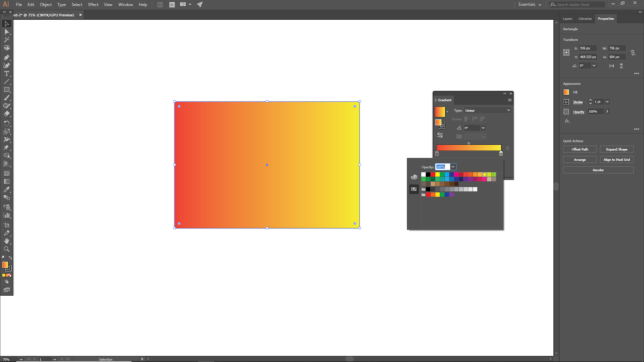Flip selection along horizontal axis
This screenshot has width=644, height=362.
[612, 66]
